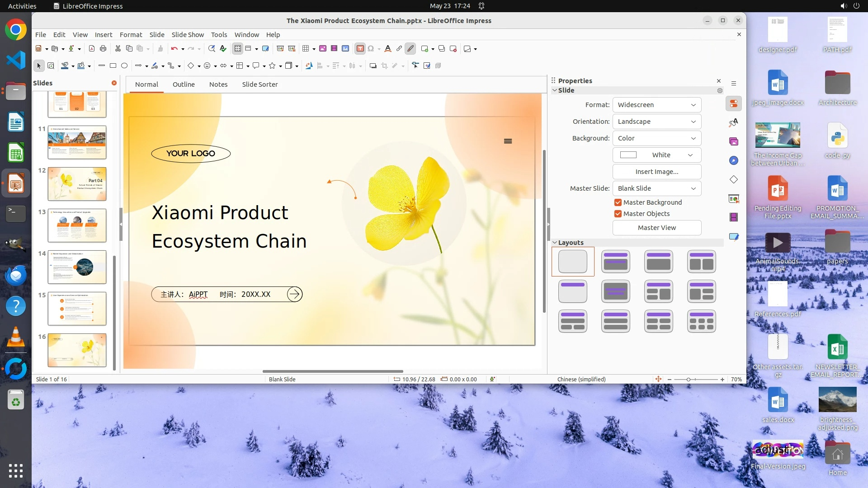Open the Gallery sidebar deck icon

tap(733, 142)
